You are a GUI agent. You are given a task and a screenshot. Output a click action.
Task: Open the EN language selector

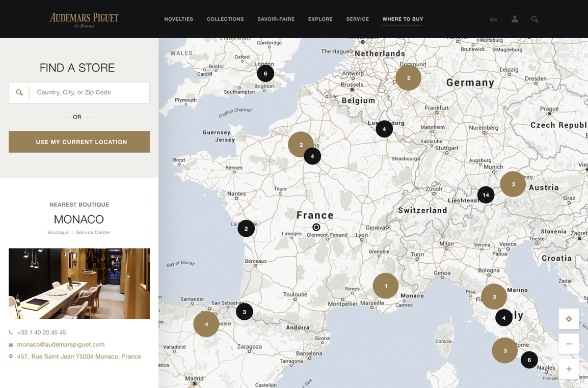pyautogui.click(x=494, y=19)
